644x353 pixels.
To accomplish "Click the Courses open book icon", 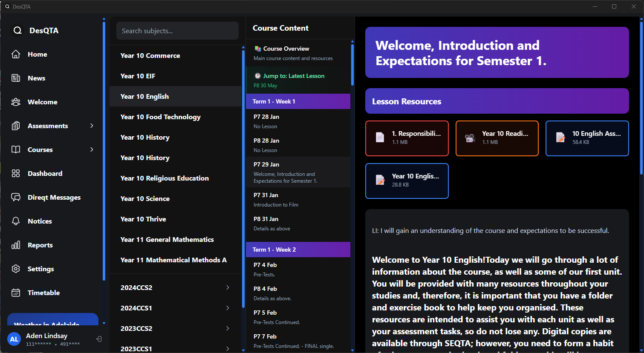I will [16, 149].
